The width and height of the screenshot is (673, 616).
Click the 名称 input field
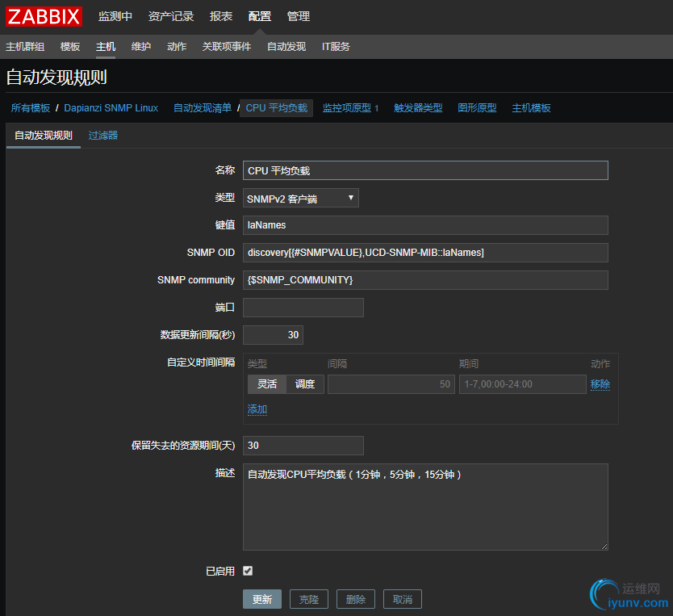(425, 170)
